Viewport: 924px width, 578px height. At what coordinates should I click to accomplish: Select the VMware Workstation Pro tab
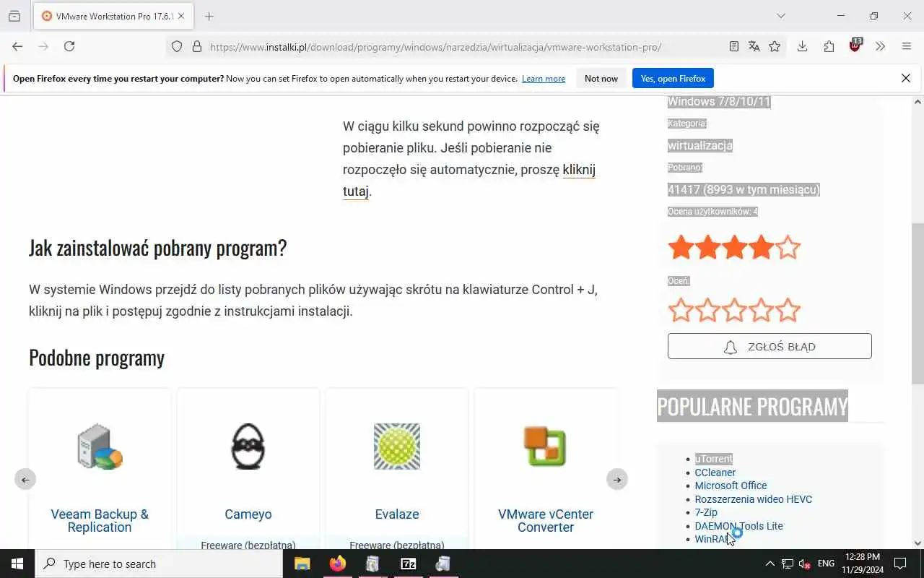tap(107, 16)
